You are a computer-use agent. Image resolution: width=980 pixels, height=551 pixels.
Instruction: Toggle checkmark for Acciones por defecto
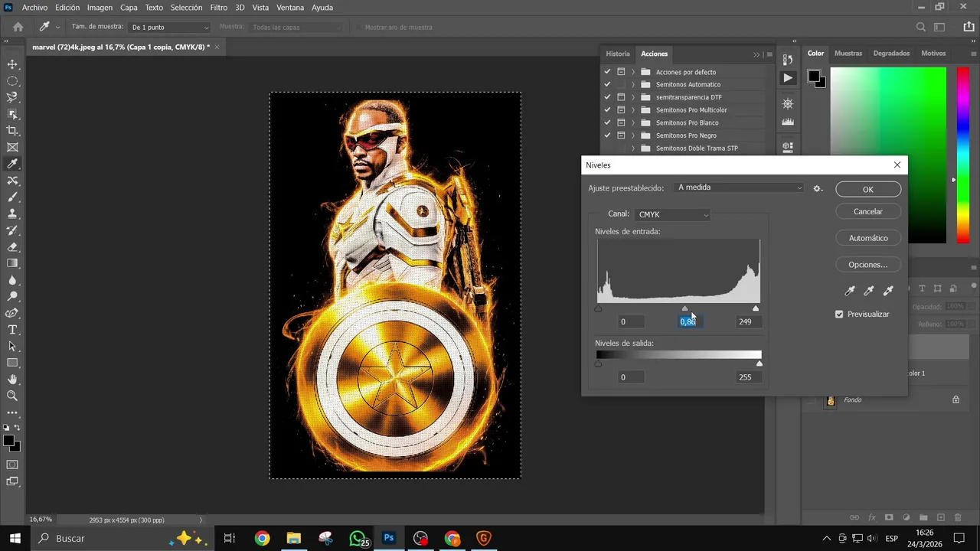(607, 72)
